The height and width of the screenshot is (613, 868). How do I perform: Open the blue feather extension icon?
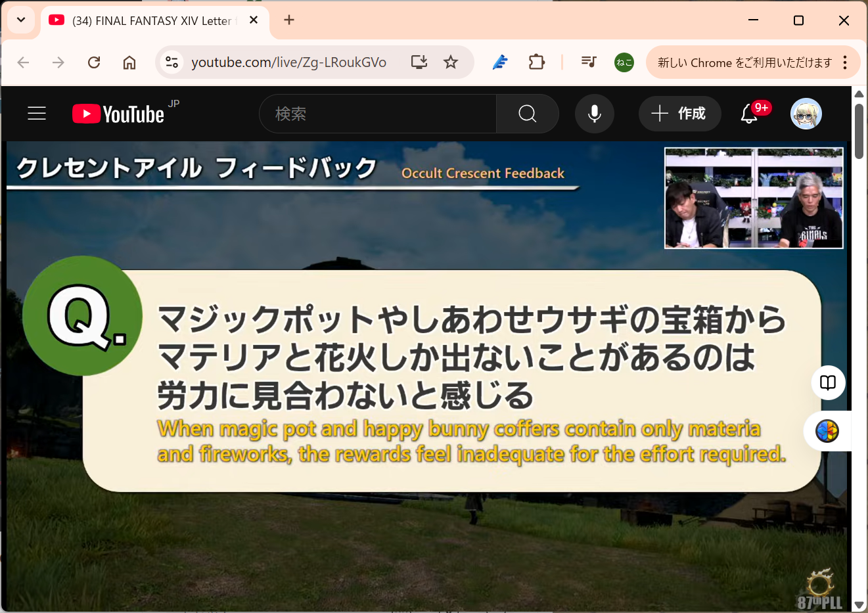pyautogui.click(x=500, y=62)
